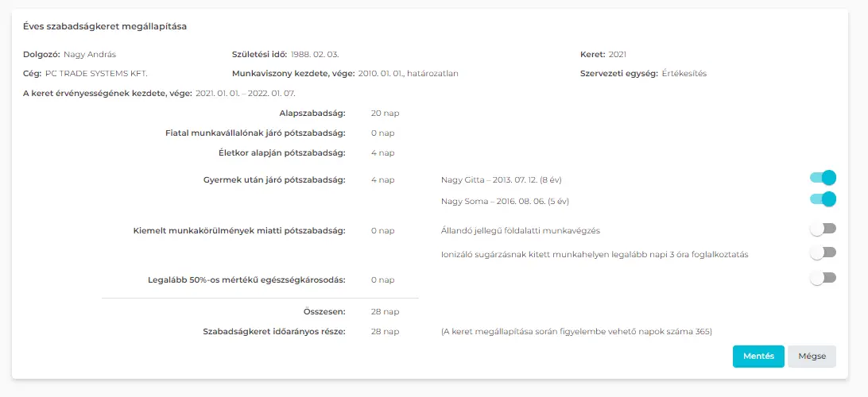Viewport: 868px width, 397px height.
Task: Select the Keret year value 2021
Action: pyautogui.click(x=618, y=54)
